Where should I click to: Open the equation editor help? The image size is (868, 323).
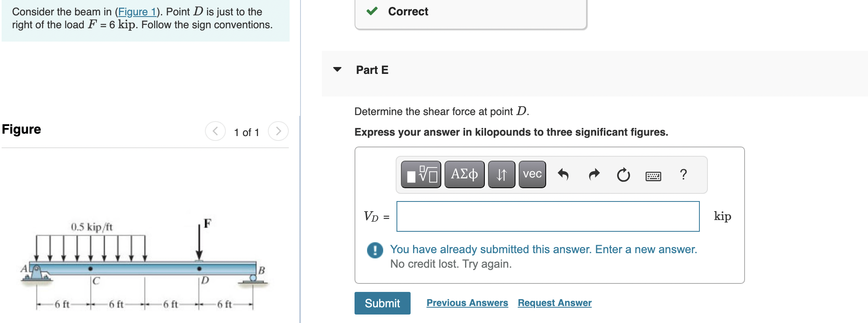point(683,174)
